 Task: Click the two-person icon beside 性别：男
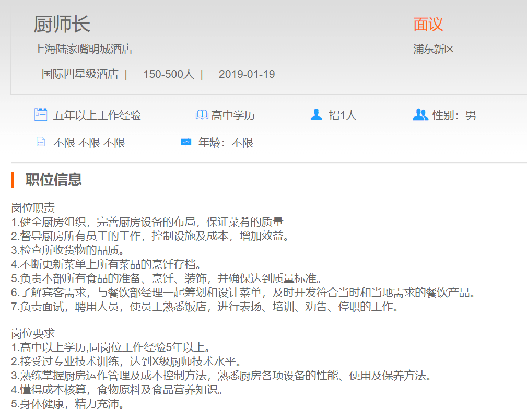point(420,114)
